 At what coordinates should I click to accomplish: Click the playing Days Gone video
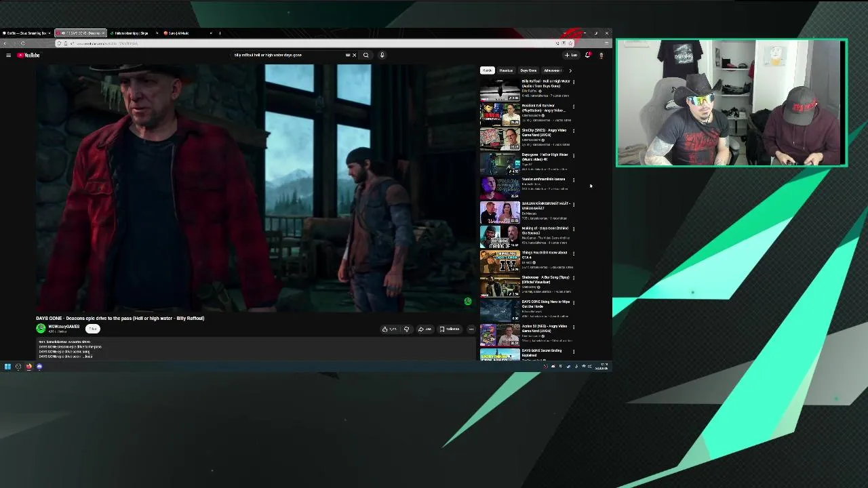[x=256, y=188]
